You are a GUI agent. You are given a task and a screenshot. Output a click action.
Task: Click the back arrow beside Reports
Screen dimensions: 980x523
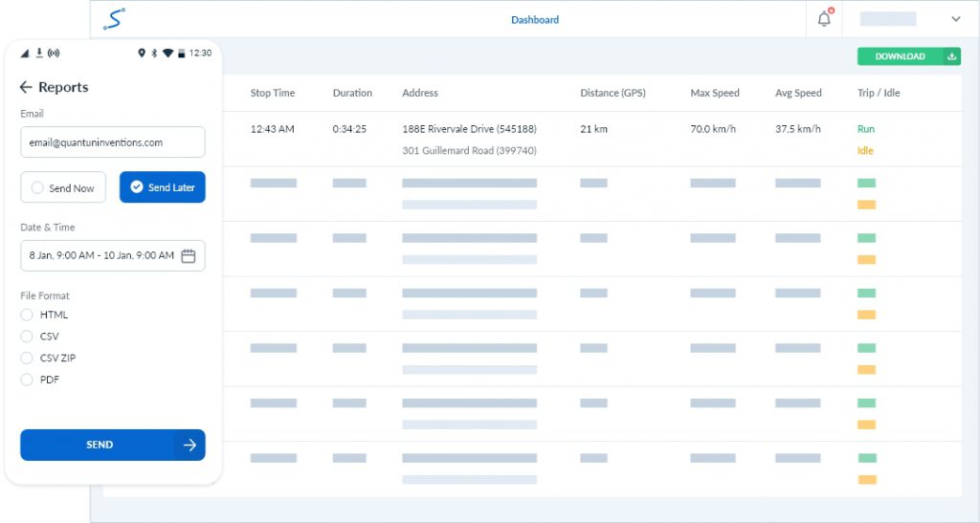coord(26,87)
